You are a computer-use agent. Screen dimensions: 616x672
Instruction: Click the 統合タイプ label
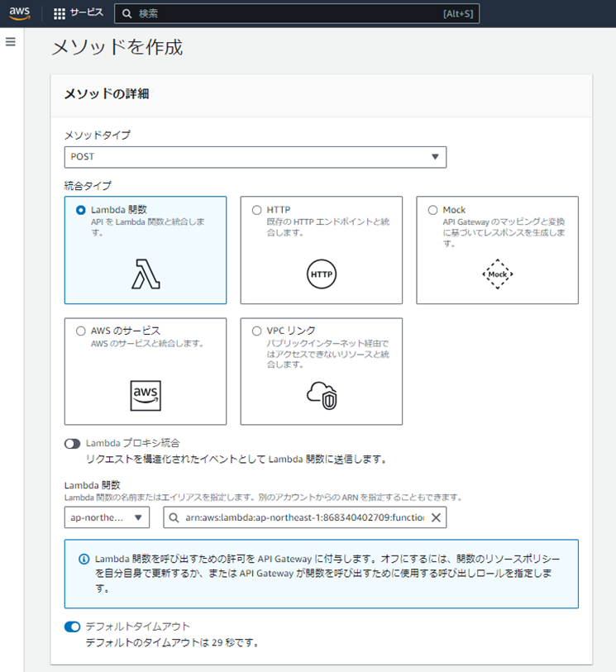point(88,186)
